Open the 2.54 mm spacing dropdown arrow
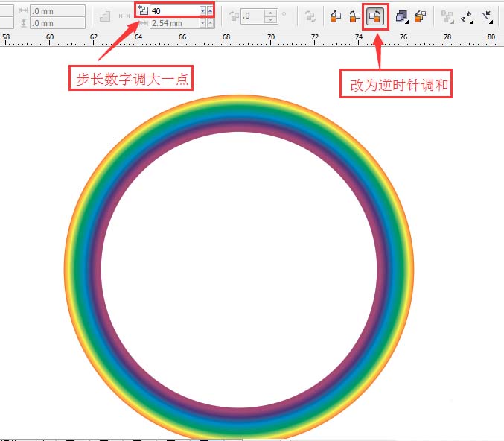 (x=202, y=23)
